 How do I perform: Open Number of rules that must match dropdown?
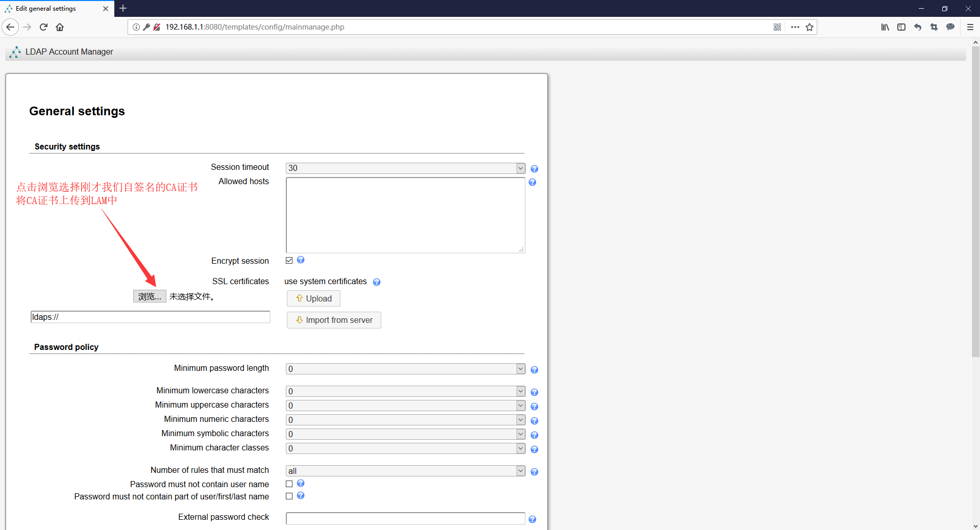(x=405, y=471)
